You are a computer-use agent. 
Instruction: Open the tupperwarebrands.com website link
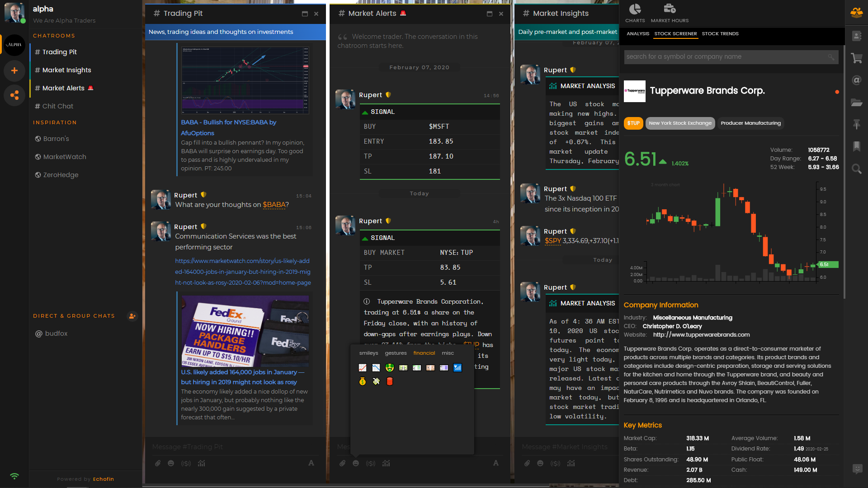(x=701, y=335)
